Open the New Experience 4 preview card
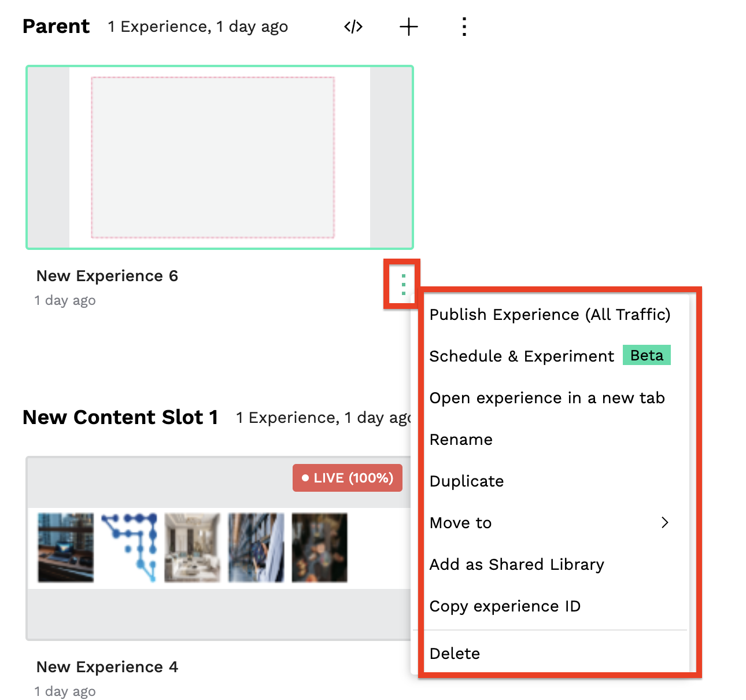 [219, 548]
